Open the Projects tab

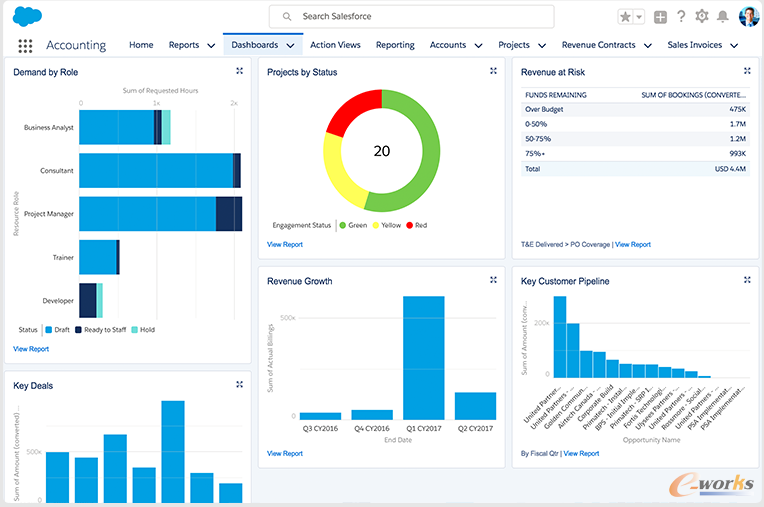pyautogui.click(x=514, y=45)
